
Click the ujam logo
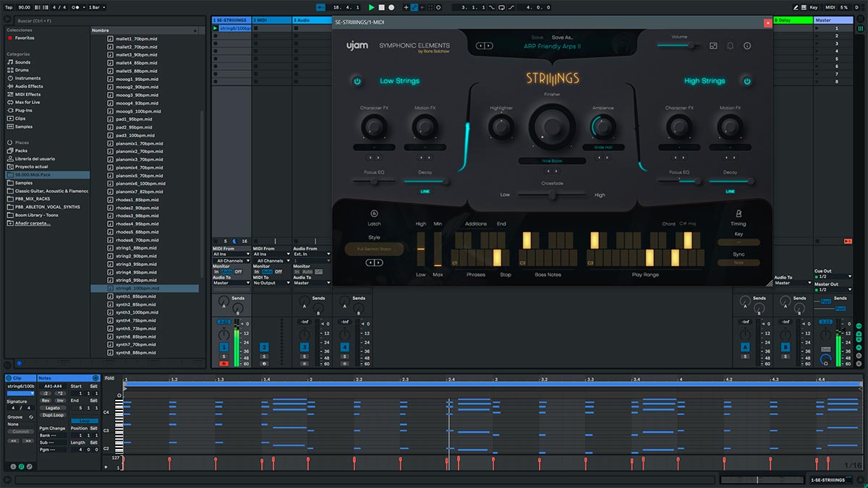pyautogui.click(x=357, y=46)
